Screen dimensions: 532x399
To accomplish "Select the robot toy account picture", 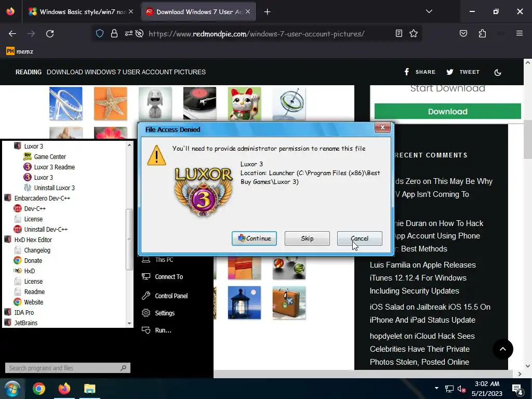I will click(x=155, y=103).
